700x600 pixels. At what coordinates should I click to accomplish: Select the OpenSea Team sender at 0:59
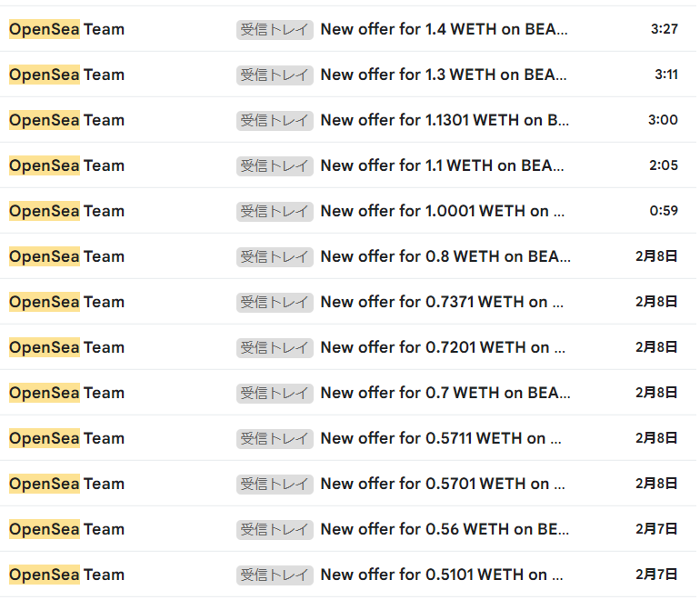[67, 211]
